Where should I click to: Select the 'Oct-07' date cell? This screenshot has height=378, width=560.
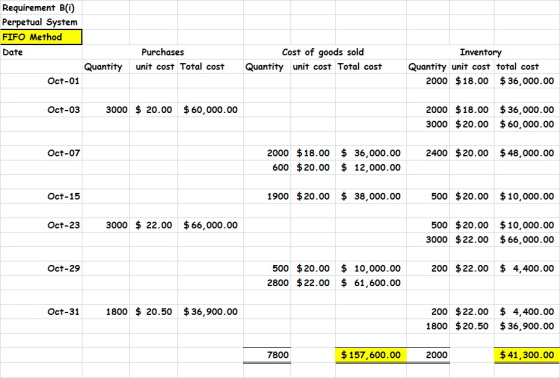tap(41, 153)
